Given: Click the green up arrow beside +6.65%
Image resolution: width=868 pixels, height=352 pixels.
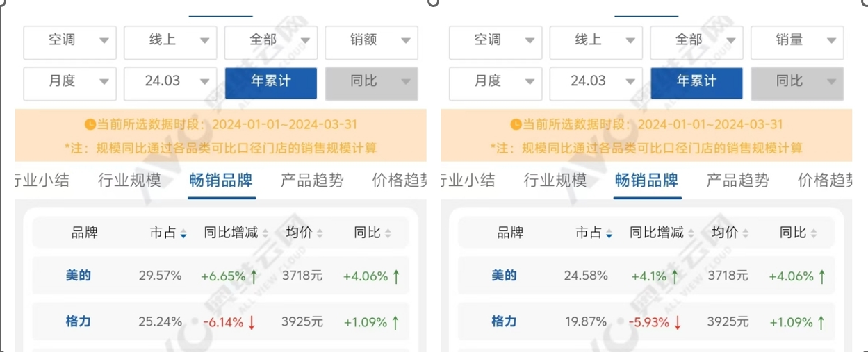Looking at the screenshot, I should [253, 276].
